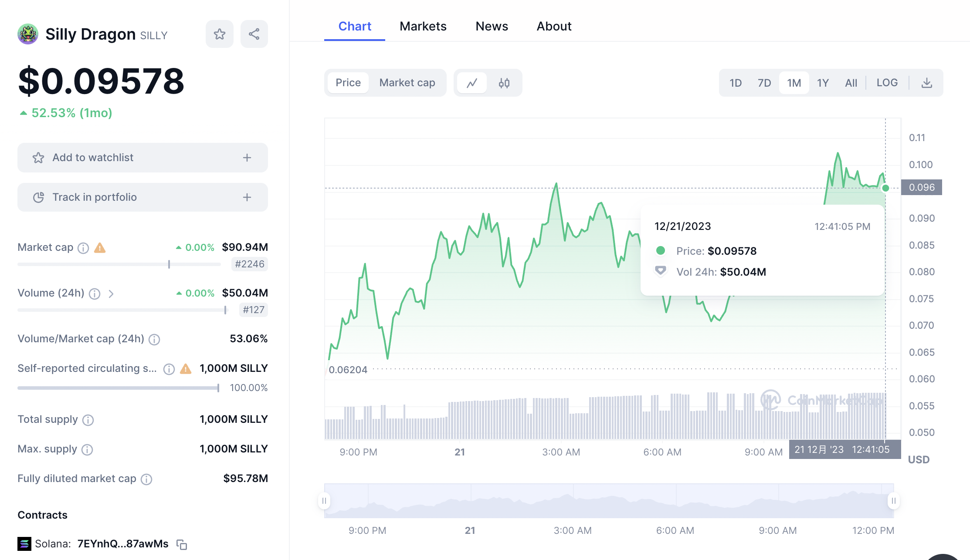Download the chart data
The image size is (970, 560).
click(927, 83)
